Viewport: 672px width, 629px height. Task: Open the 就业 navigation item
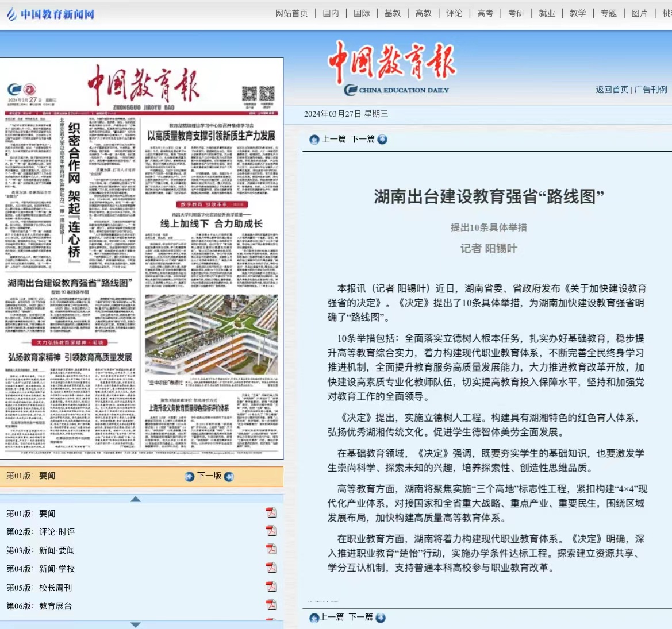point(547,13)
